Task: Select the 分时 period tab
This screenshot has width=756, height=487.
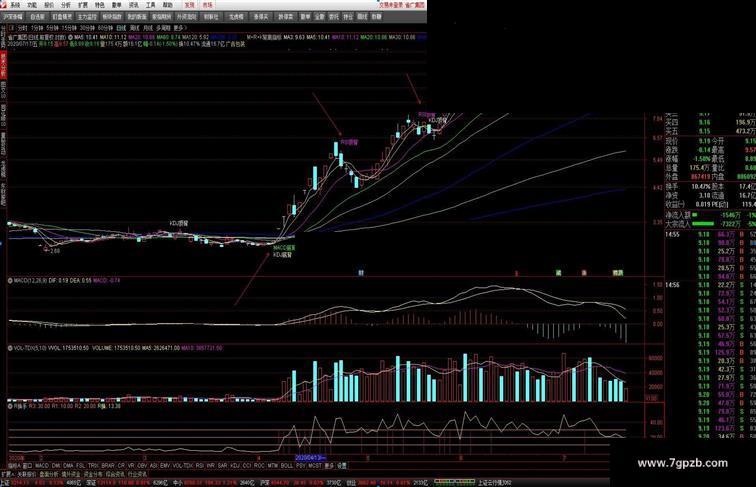Action: pos(22,28)
